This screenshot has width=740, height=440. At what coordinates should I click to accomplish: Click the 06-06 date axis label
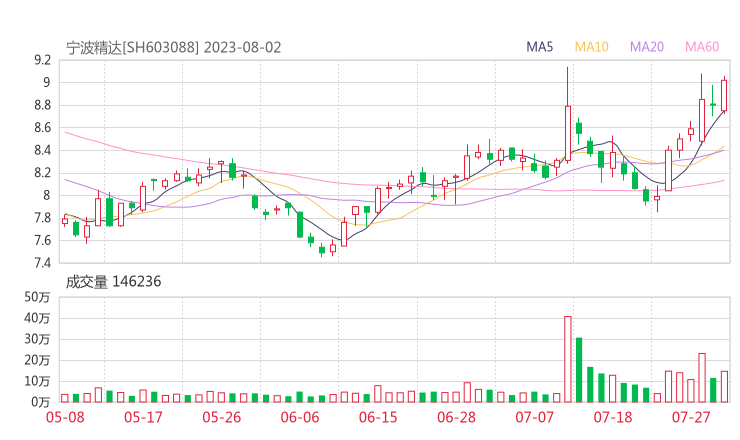tap(300, 417)
